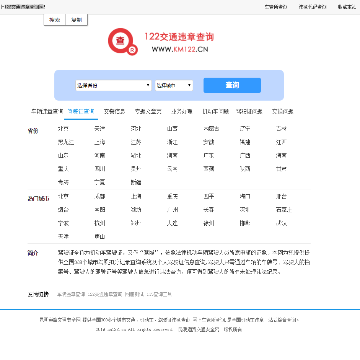Select 河南 province link

pos(99,156)
